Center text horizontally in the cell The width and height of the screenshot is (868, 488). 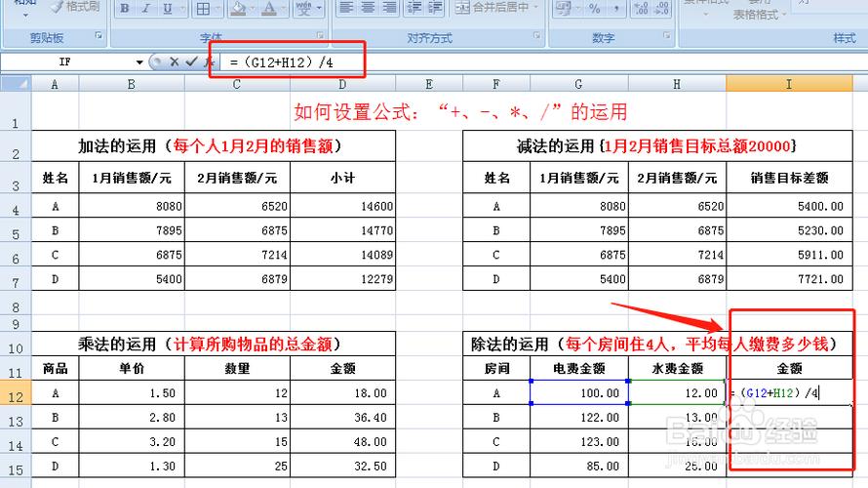[368, 8]
